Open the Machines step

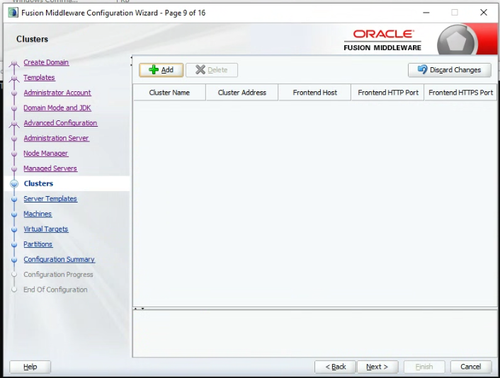[x=38, y=214]
